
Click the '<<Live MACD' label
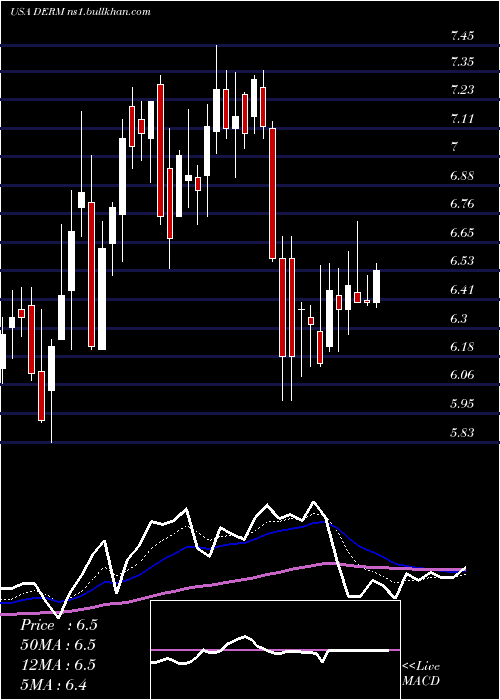tap(421, 673)
